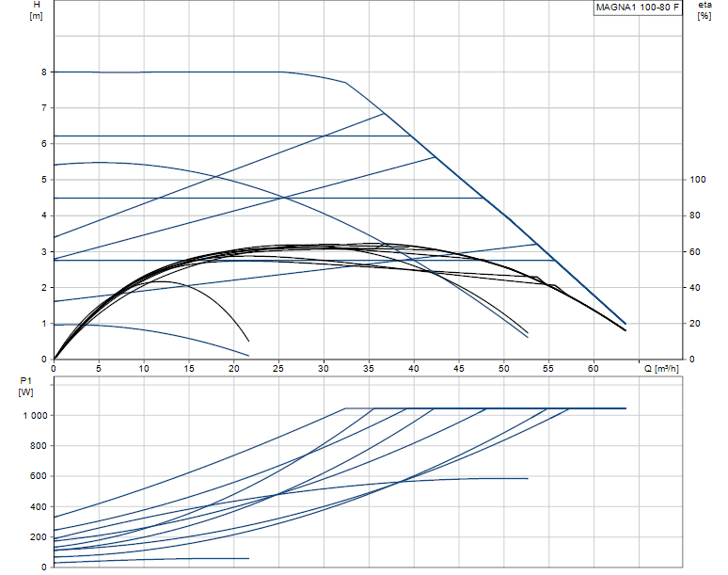The height and width of the screenshot is (575, 728).
Task: Click the 80 tick on eta axis
Action: (694, 216)
